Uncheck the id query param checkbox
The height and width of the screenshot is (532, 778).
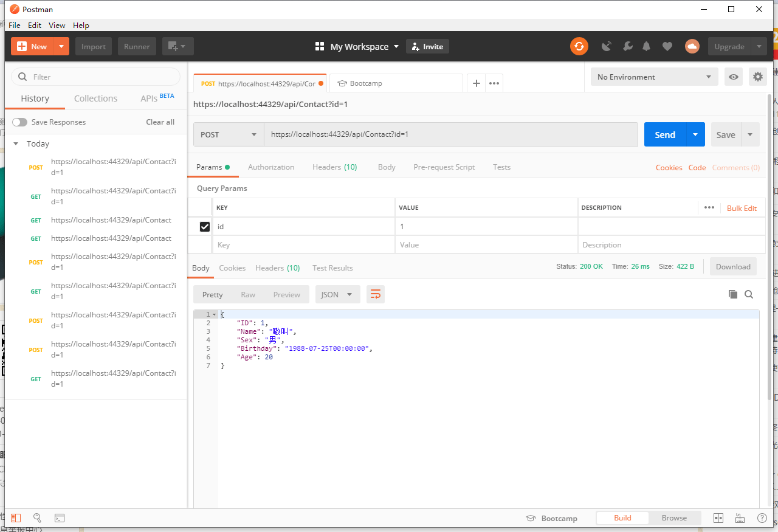point(205,227)
